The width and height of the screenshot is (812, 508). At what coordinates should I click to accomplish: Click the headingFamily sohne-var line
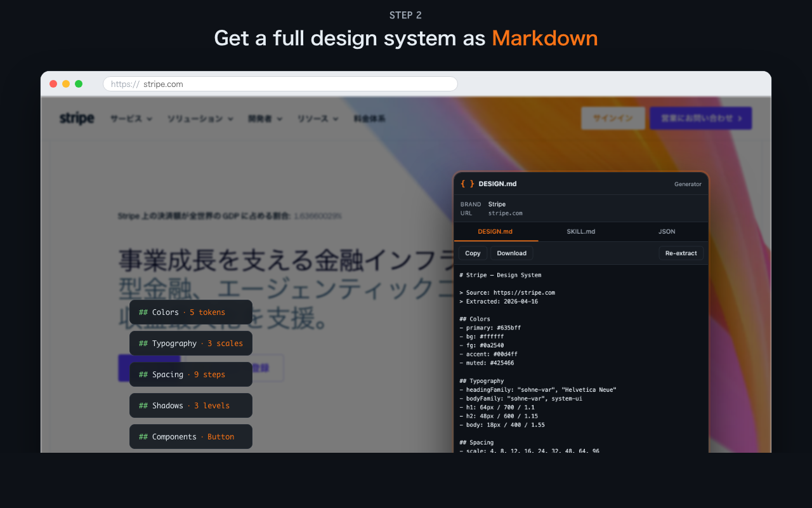point(538,390)
